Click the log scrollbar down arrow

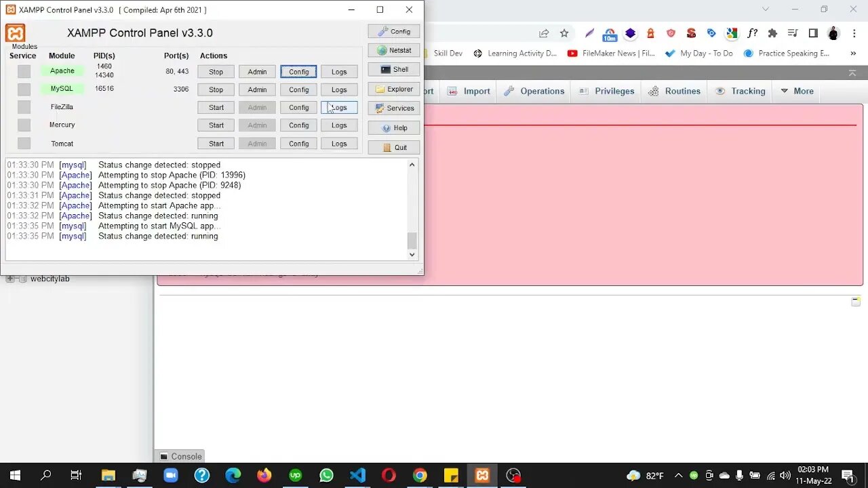click(x=412, y=255)
